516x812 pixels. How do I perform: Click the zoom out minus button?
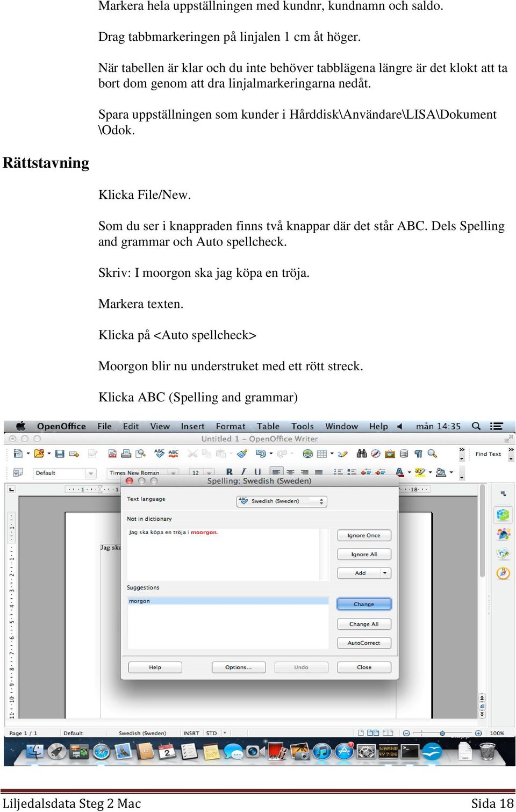[406, 733]
